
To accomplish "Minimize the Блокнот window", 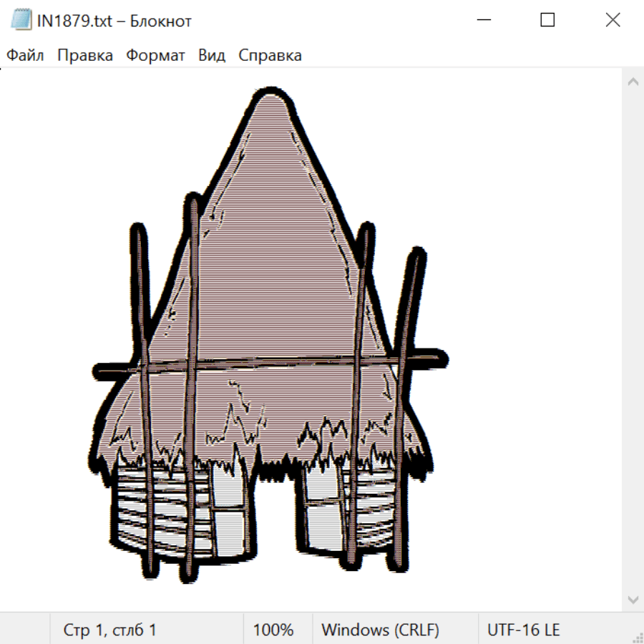I will click(x=483, y=20).
